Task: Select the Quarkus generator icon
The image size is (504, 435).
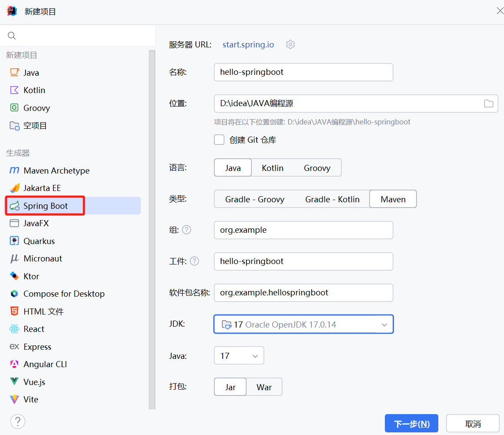Action: coord(15,241)
